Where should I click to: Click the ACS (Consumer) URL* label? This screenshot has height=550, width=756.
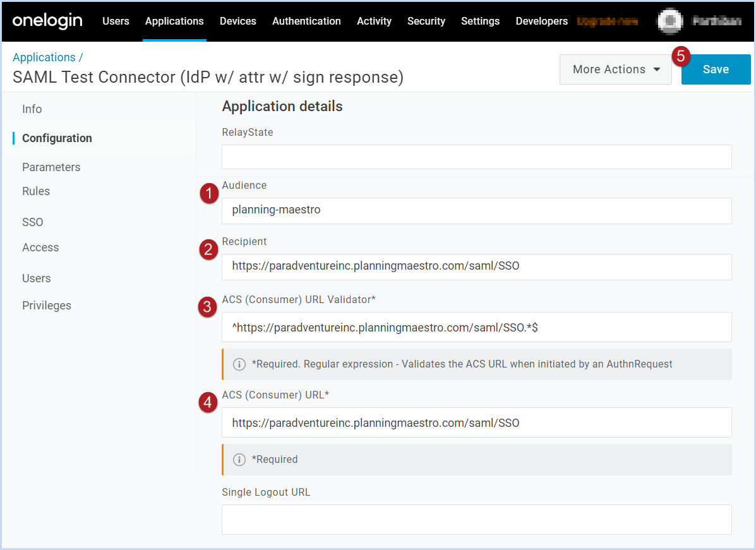pos(275,395)
